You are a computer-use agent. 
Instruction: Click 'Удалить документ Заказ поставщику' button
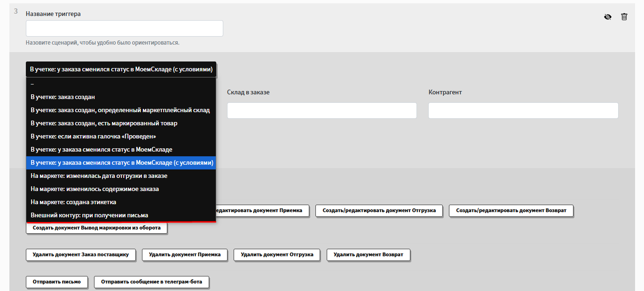(x=80, y=255)
